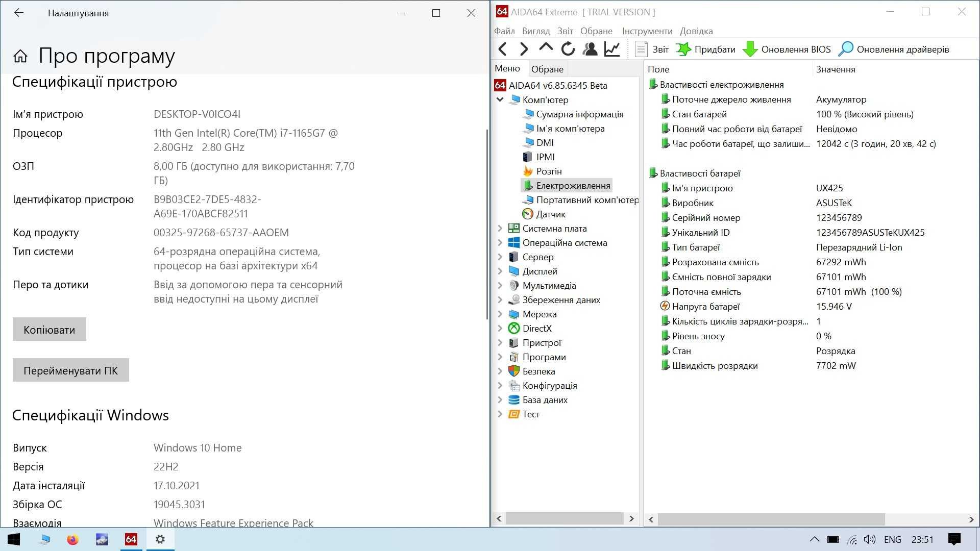
Task: Go back in the Settings window
Action: [x=19, y=13]
